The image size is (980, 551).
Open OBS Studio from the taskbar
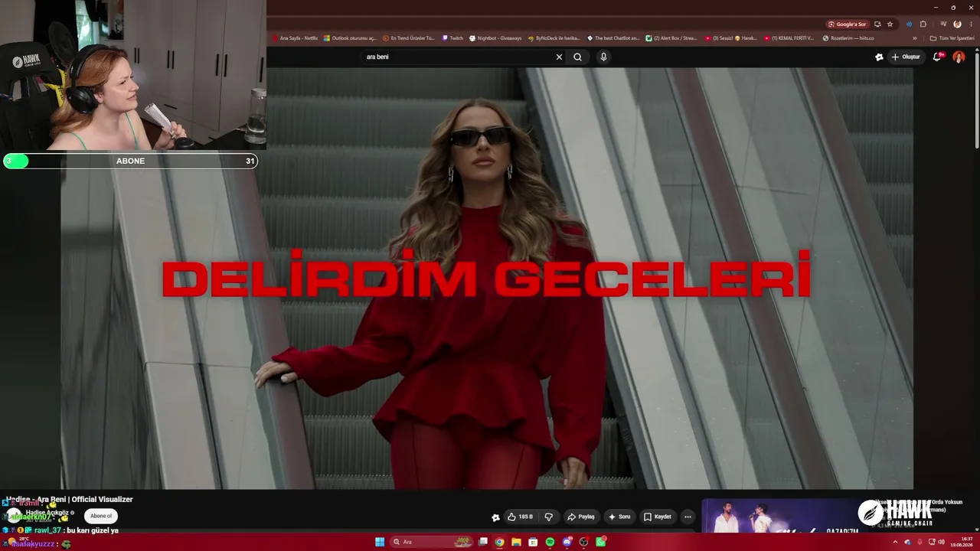click(x=584, y=542)
